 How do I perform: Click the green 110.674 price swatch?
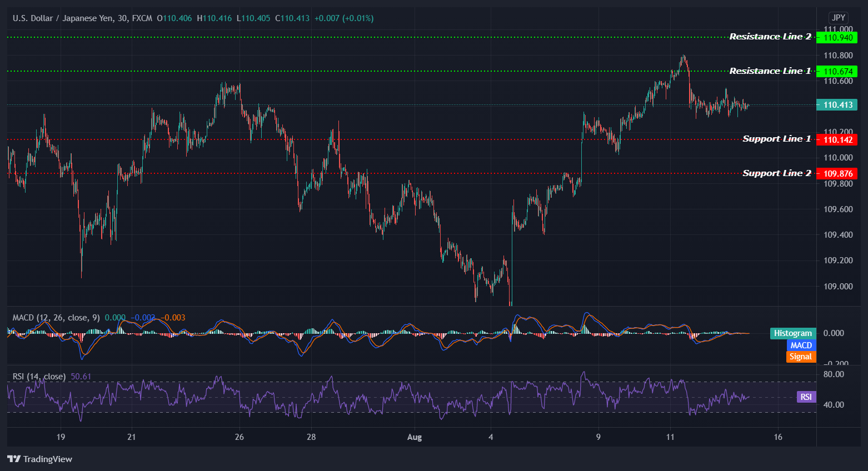coord(837,71)
